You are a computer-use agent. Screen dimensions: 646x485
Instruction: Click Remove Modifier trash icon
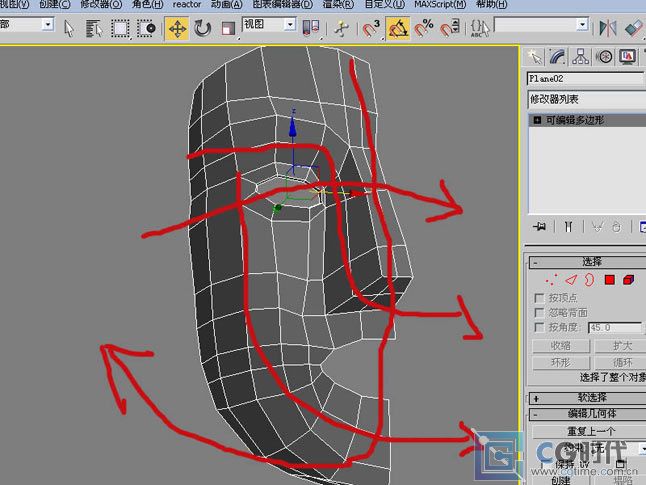tap(616, 226)
